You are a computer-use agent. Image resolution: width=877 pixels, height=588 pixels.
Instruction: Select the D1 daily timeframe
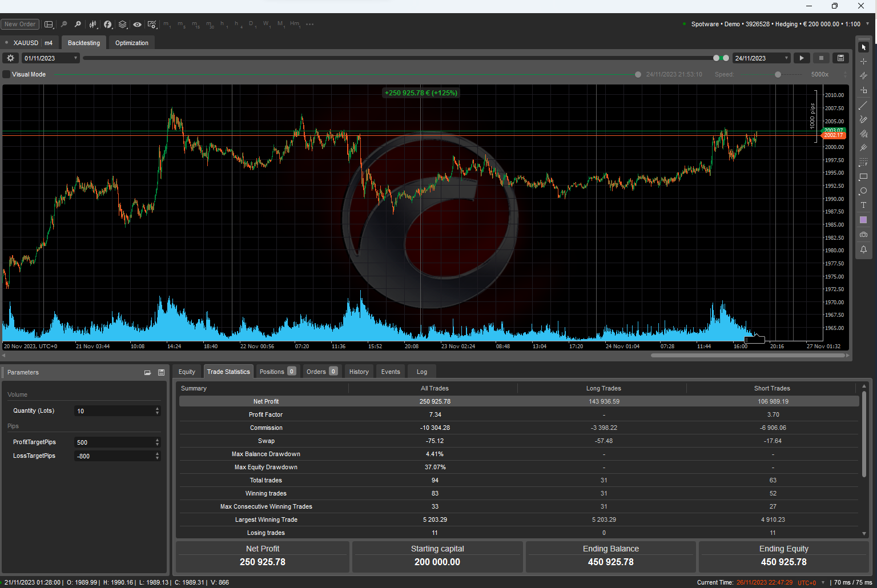click(252, 25)
